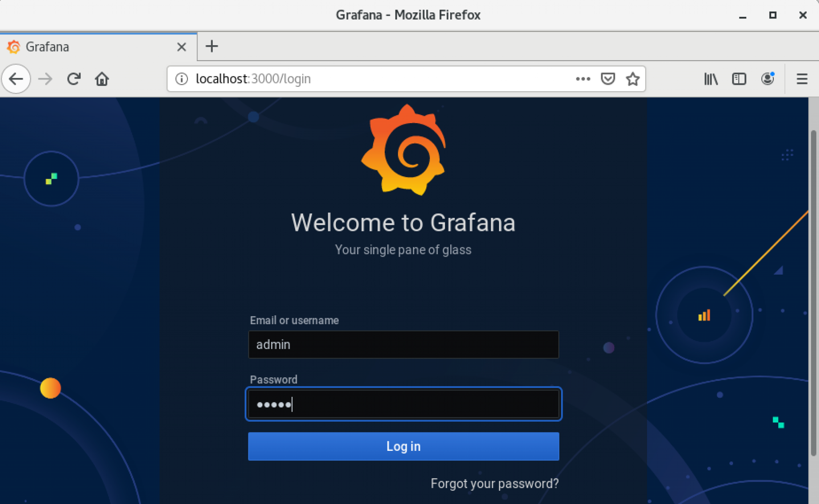Open site information icon in address bar
The width and height of the screenshot is (819, 504).
(182, 79)
